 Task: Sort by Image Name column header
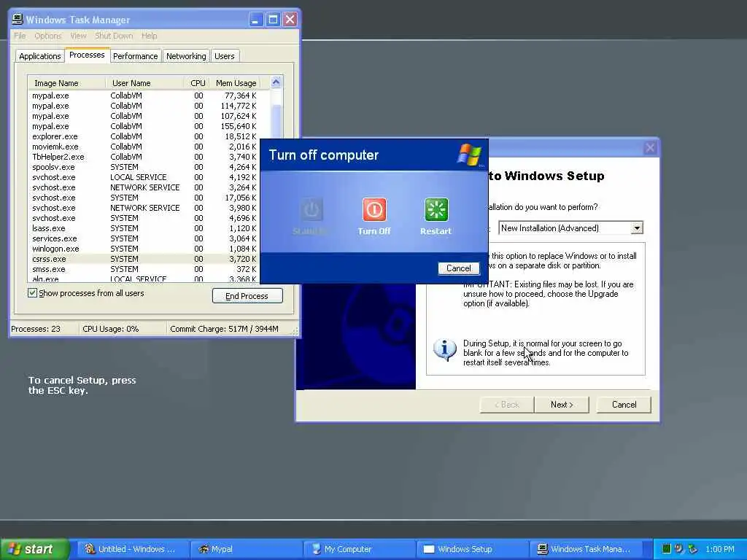(x=66, y=83)
